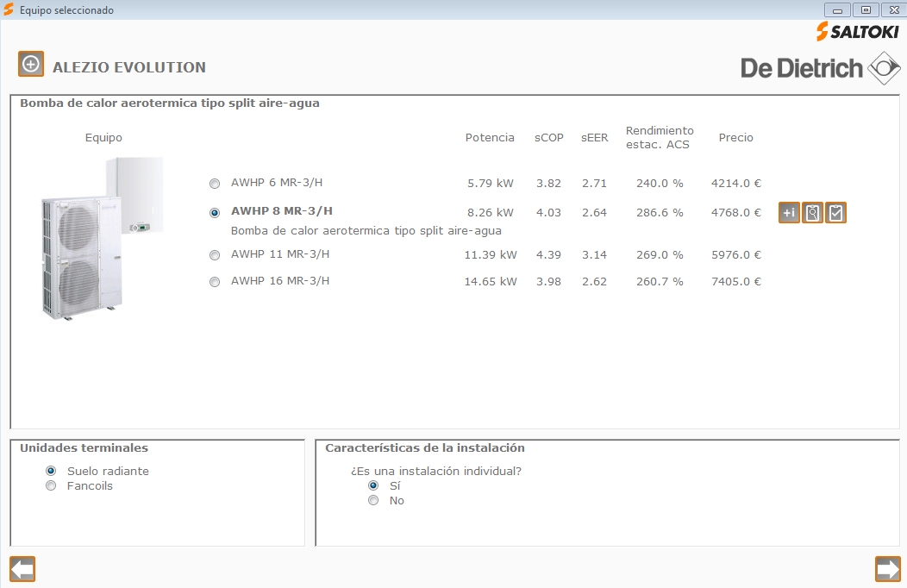Click the price 5976.0 €
Screen dimensions: 907x588
tap(735, 255)
